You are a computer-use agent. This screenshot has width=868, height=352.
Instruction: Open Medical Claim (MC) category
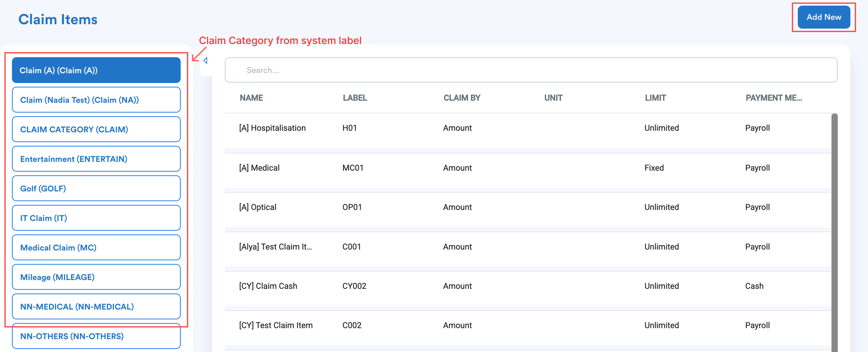coord(96,248)
